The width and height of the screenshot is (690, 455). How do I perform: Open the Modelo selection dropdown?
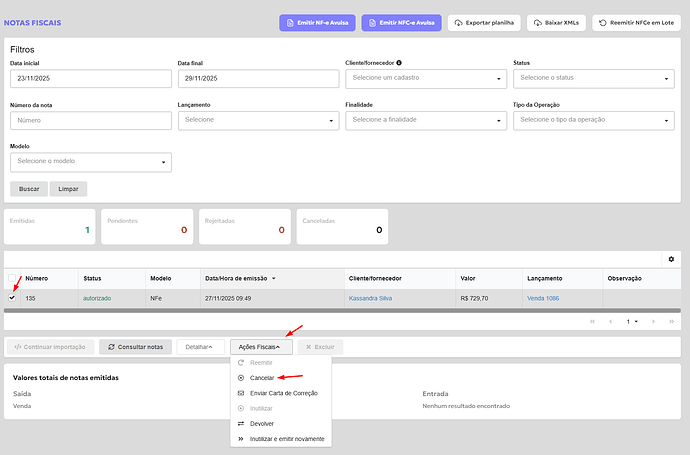click(91, 162)
